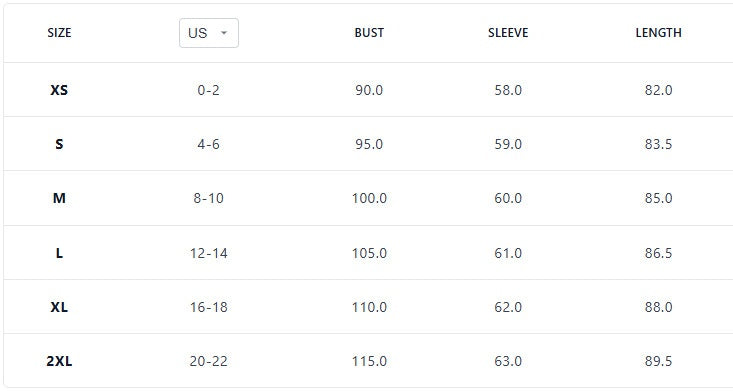The height and width of the screenshot is (391, 733).
Task: Select the S size row label
Action: click(59, 144)
